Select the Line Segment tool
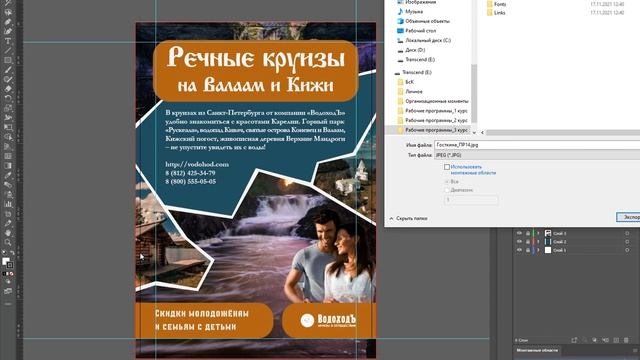Screen dimensions: 640x360 coord(8,50)
